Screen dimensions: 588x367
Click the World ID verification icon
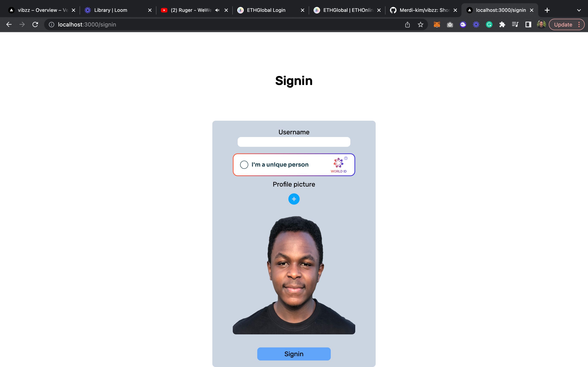click(x=338, y=164)
